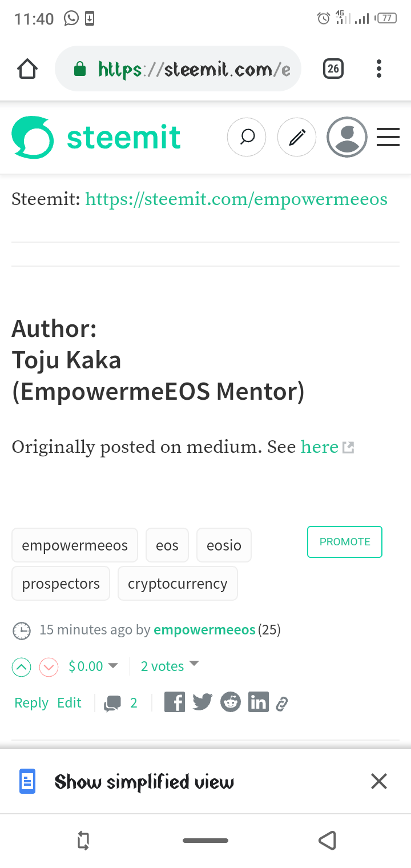Viewport: 411px width, 868px height.
Task: Share the post to Facebook
Action: [174, 702]
